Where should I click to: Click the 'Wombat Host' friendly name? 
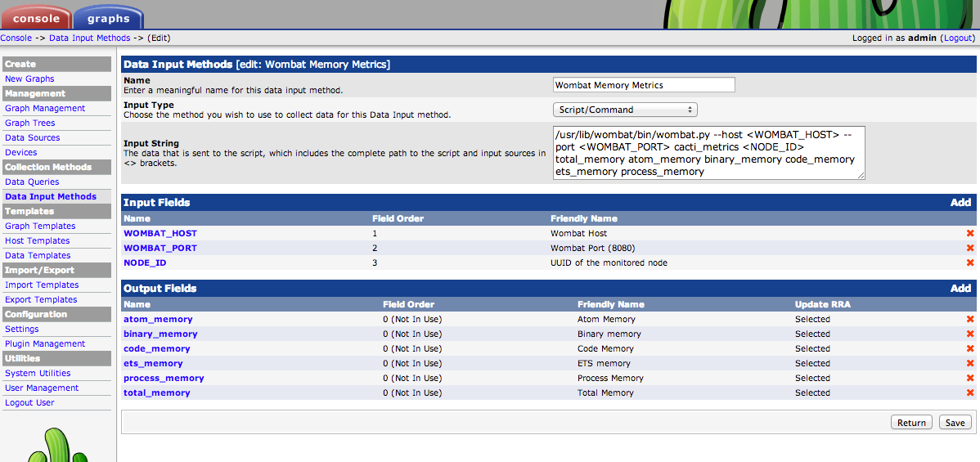(x=578, y=233)
